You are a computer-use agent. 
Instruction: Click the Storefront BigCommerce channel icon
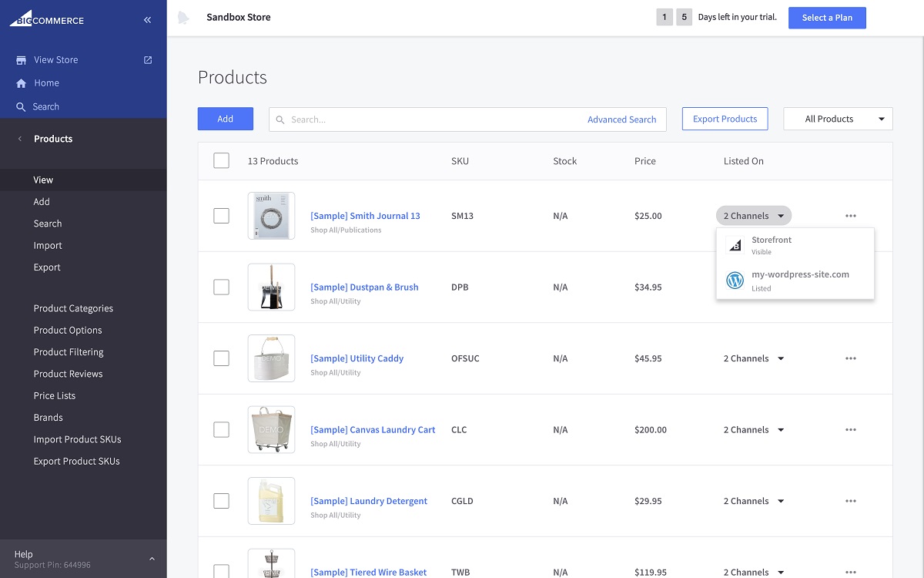click(x=735, y=245)
